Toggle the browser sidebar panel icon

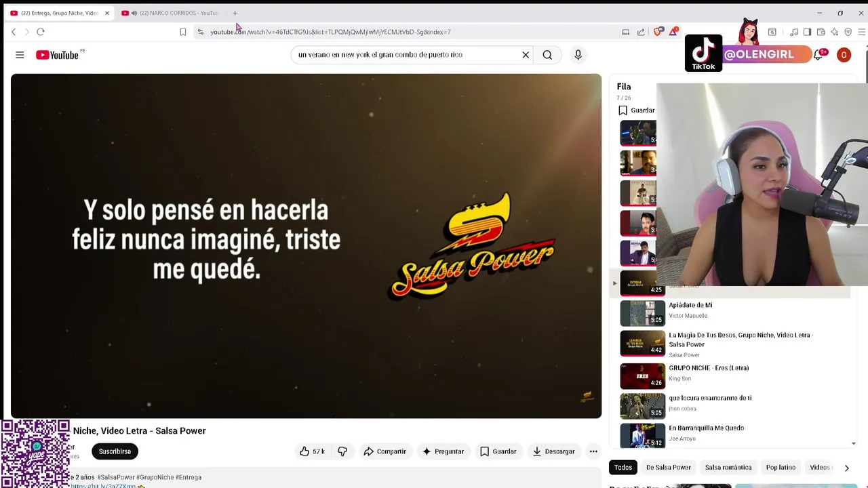807,32
